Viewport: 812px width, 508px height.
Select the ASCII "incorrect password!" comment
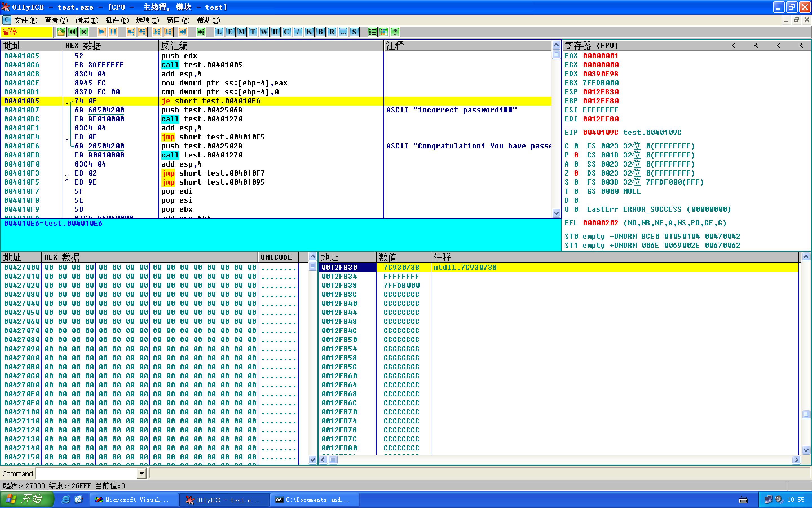click(x=451, y=110)
